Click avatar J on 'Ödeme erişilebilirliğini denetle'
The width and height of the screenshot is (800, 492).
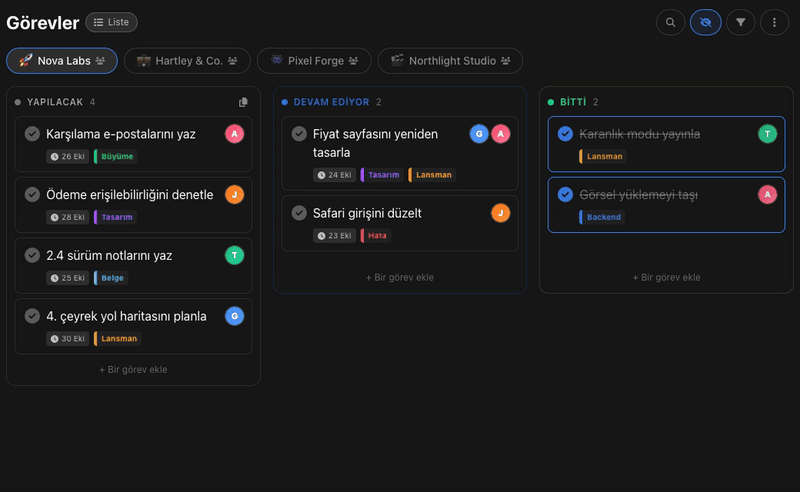point(235,194)
